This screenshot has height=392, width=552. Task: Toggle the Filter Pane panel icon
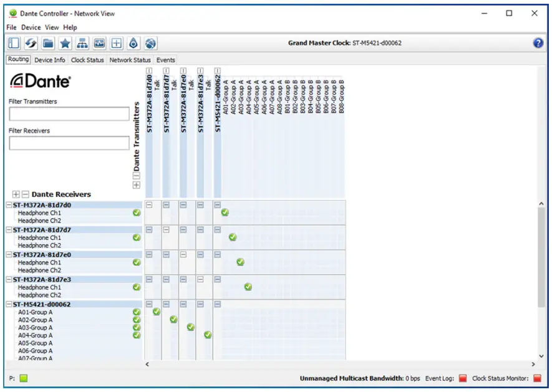point(14,44)
